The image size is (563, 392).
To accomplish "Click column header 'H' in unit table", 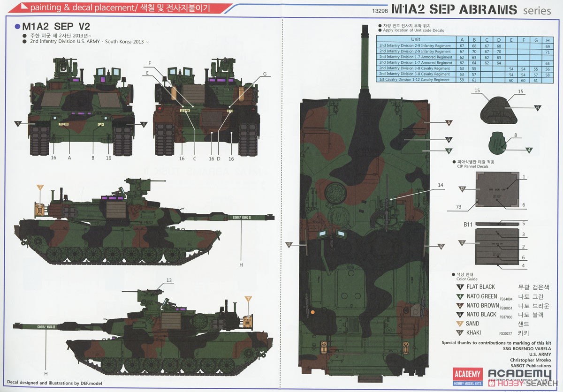I will (548, 39).
